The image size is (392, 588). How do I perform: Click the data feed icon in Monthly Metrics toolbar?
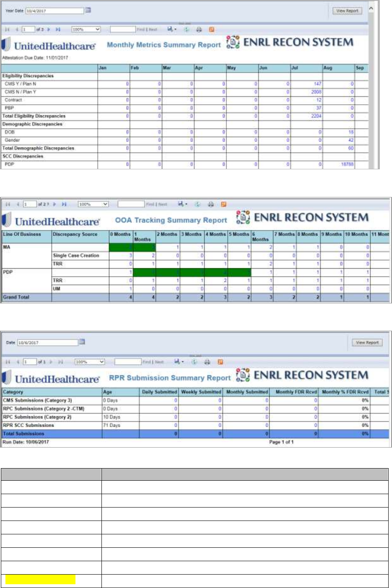click(x=211, y=29)
